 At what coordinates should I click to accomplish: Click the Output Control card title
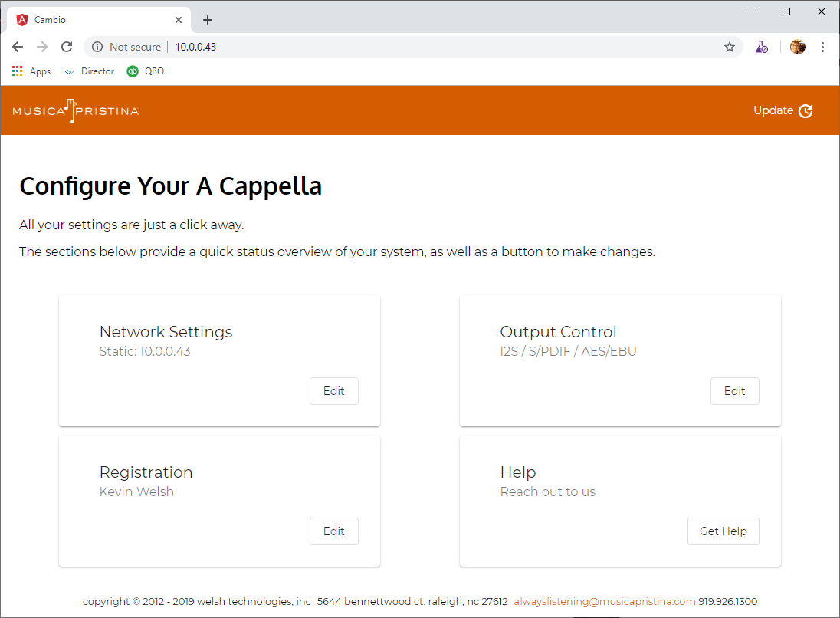coord(558,332)
